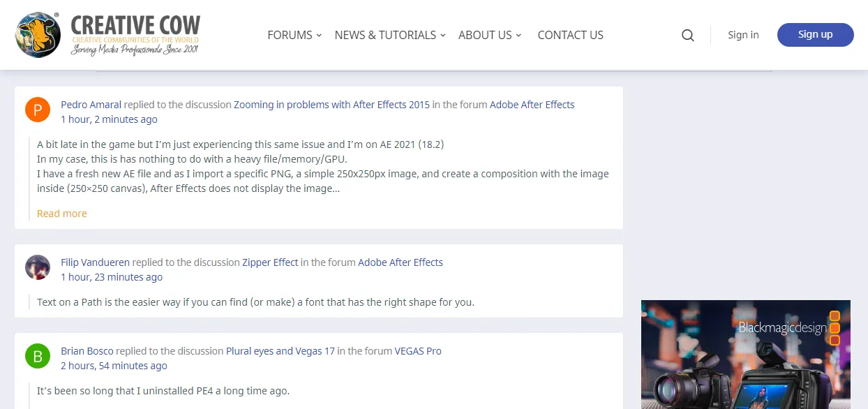Open Filip Vandueren's profile link
The image size is (868, 409).
tap(95, 262)
